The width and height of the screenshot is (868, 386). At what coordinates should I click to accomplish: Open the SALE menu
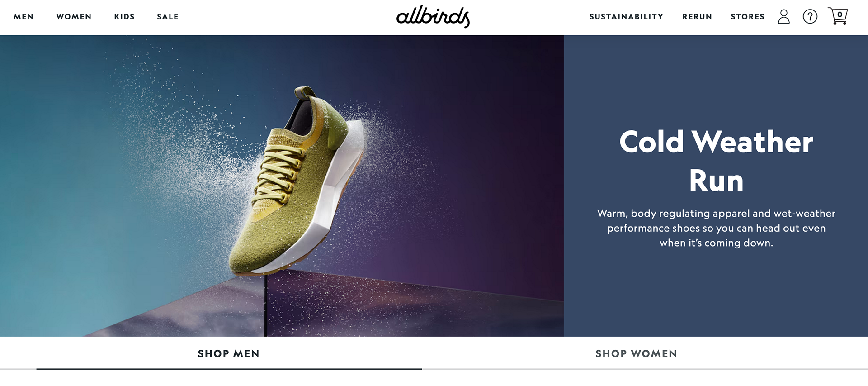168,17
